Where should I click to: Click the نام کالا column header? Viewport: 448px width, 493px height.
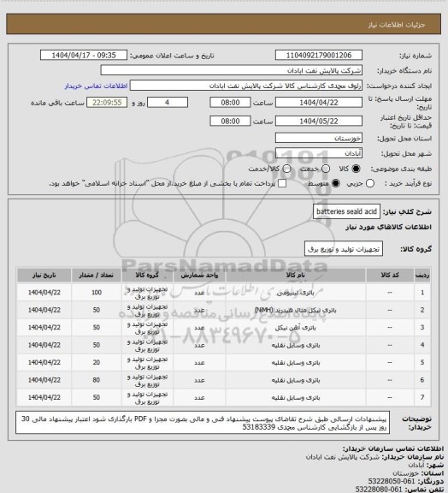tap(295, 275)
